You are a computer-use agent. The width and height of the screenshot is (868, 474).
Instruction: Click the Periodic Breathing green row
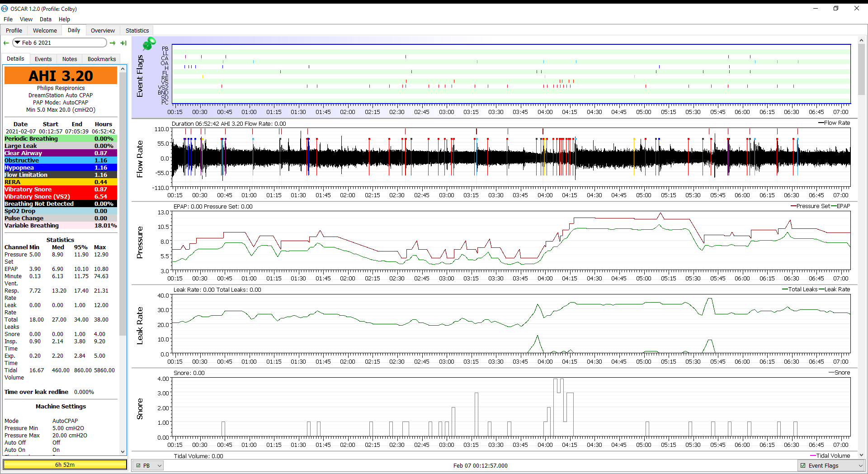coord(61,139)
